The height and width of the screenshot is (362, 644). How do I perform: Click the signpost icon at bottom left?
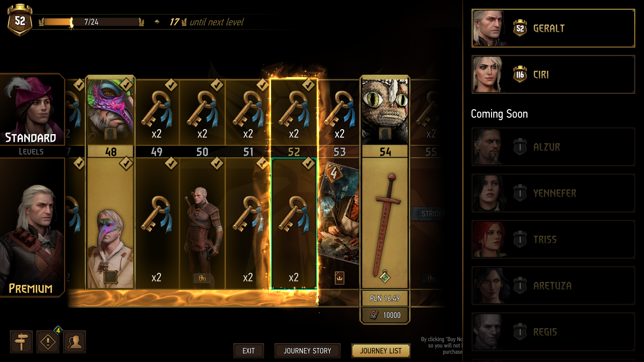click(21, 342)
